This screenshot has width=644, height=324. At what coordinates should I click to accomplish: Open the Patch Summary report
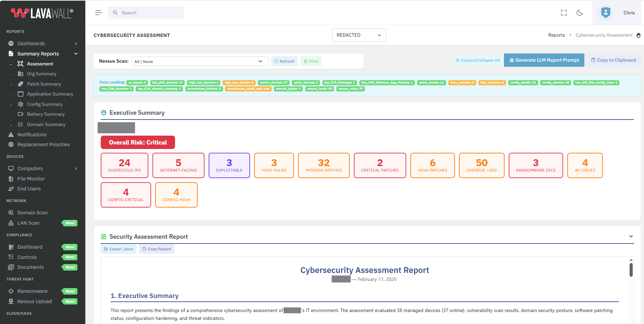(44, 84)
